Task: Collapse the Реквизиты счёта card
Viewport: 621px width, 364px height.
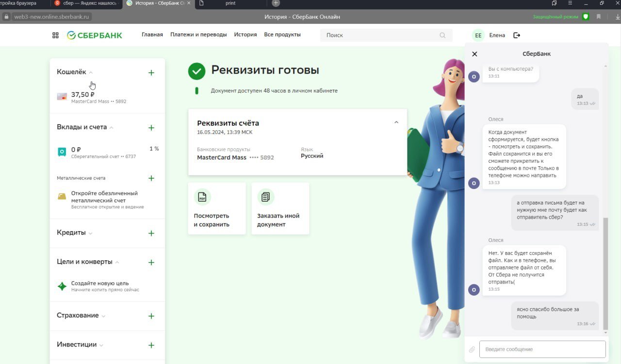Action: tap(396, 123)
